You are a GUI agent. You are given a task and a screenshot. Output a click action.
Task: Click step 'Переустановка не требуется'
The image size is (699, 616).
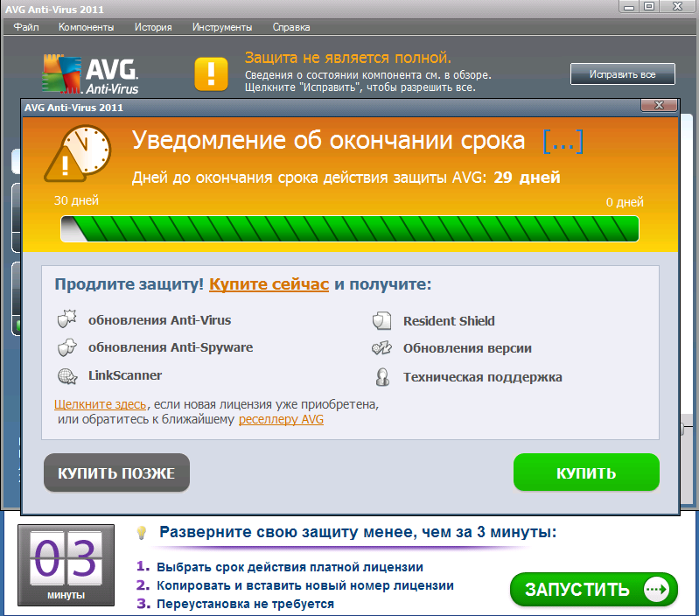tap(245, 604)
